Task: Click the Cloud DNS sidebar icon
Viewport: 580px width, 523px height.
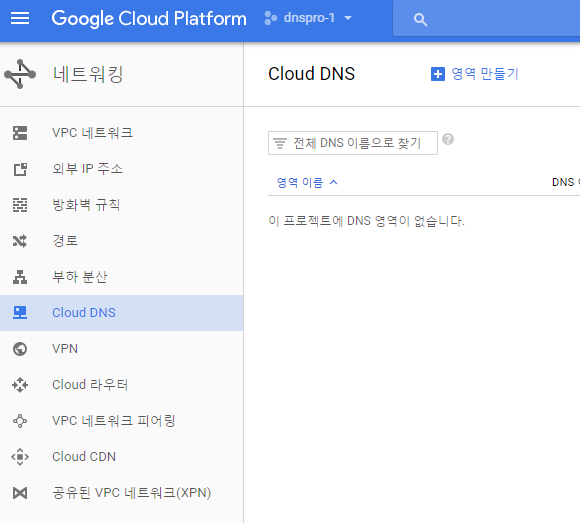Action: click(20, 313)
